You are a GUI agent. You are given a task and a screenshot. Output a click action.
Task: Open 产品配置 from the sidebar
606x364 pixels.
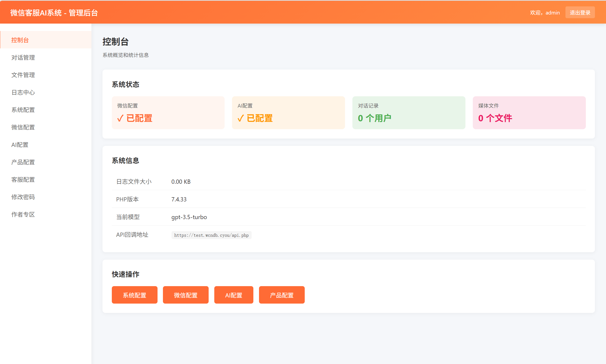coord(23,162)
